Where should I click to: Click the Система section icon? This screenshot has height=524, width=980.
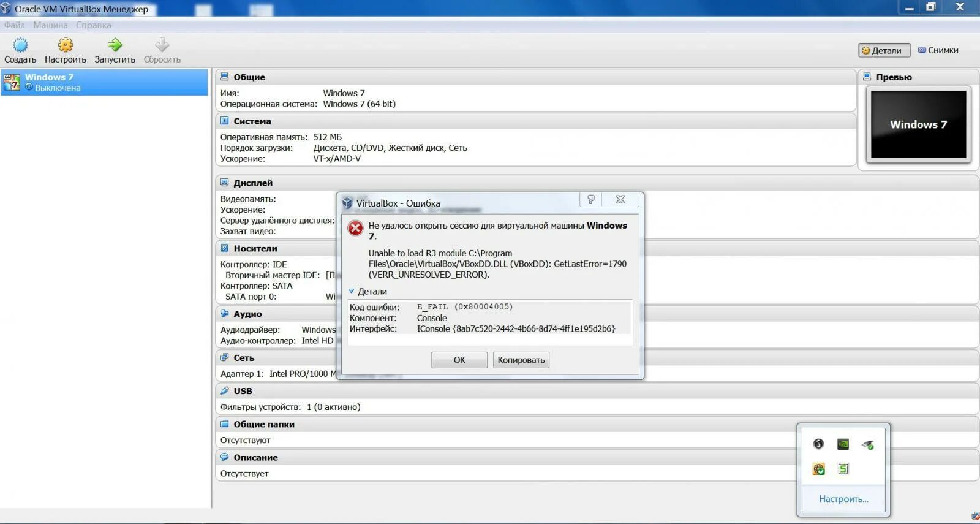(224, 121)
